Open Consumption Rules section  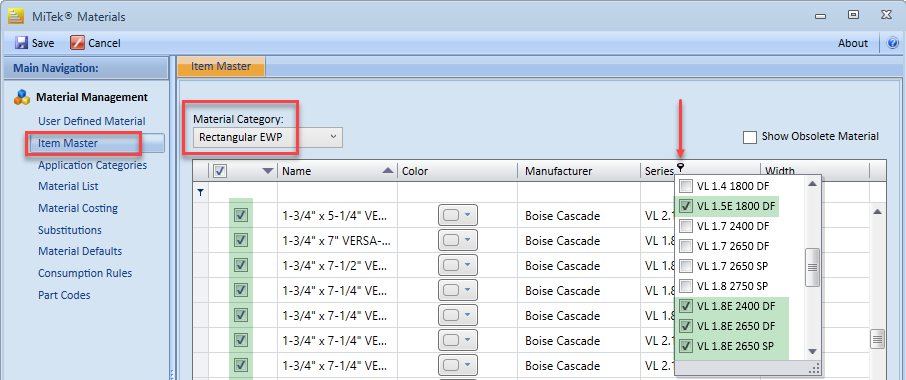85,273
